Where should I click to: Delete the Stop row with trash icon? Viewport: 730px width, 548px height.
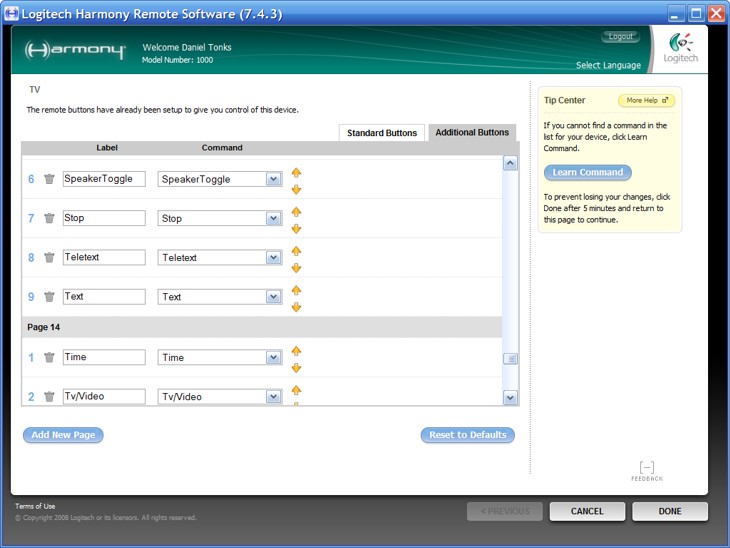[49, 218]
